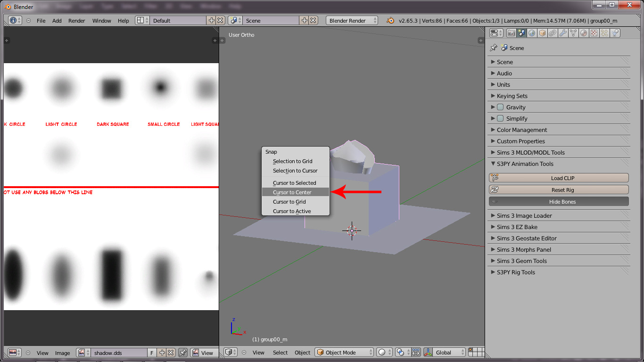This screenshot has height=362, width=644.
Task: Expand the Color Management panel
Action: 522,130
